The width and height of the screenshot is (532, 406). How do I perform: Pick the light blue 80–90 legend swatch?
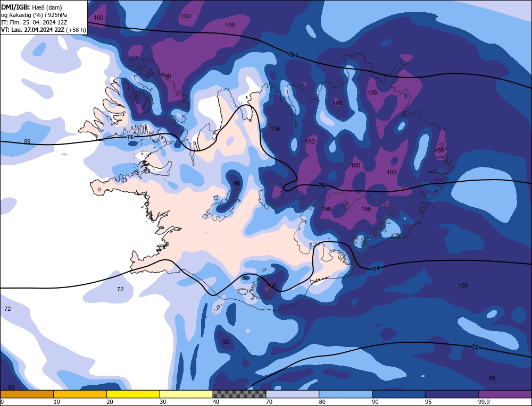pos(345,394)
